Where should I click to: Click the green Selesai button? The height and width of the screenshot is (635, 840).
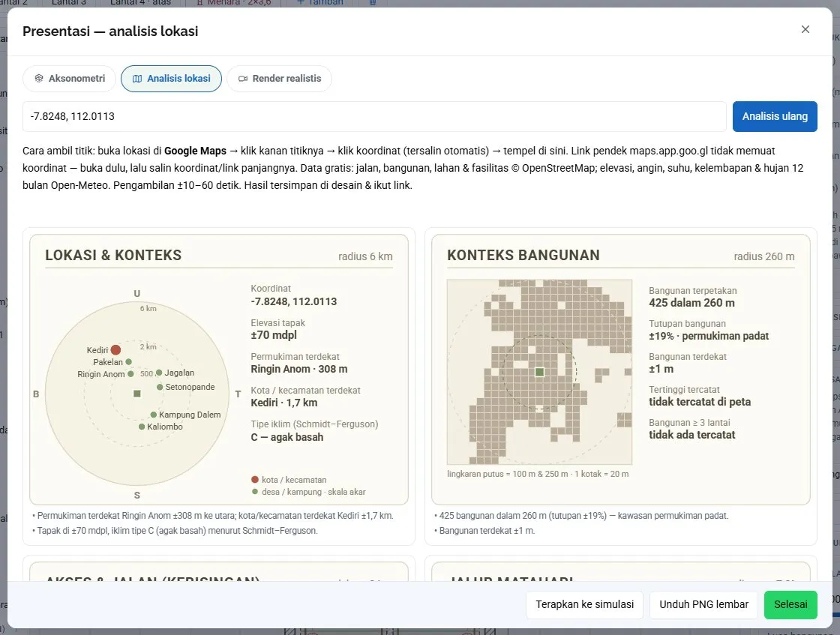click(790, 604)
